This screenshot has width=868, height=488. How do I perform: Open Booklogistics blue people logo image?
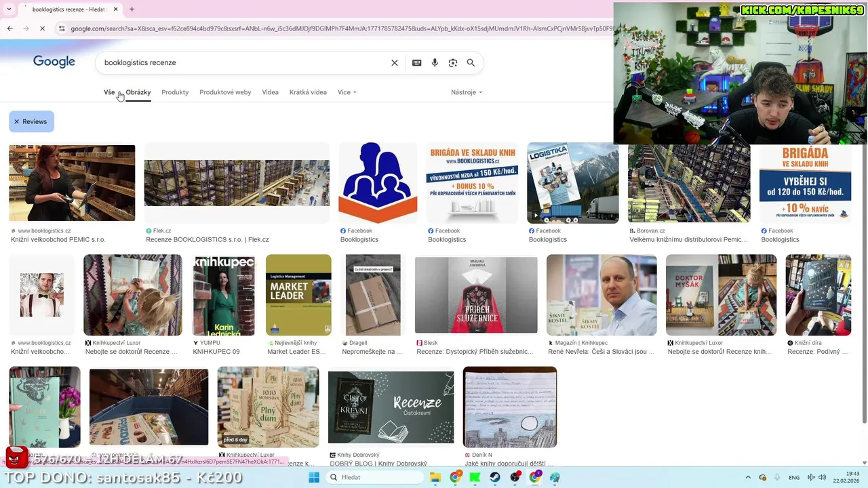point(378,183)
